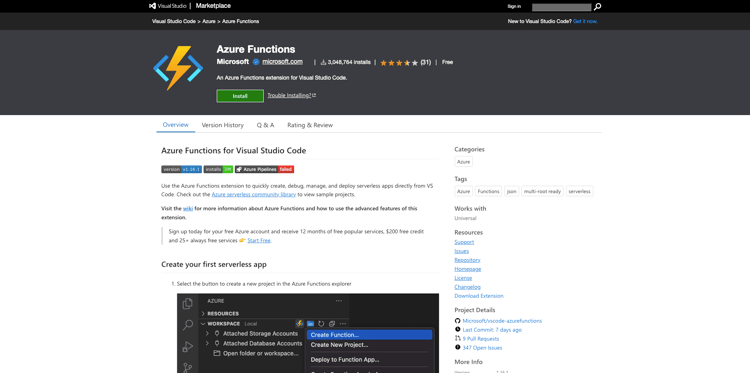Go to Azure breadcrumb link
Screen dimensions: 750x373
[x=209, y=22]
